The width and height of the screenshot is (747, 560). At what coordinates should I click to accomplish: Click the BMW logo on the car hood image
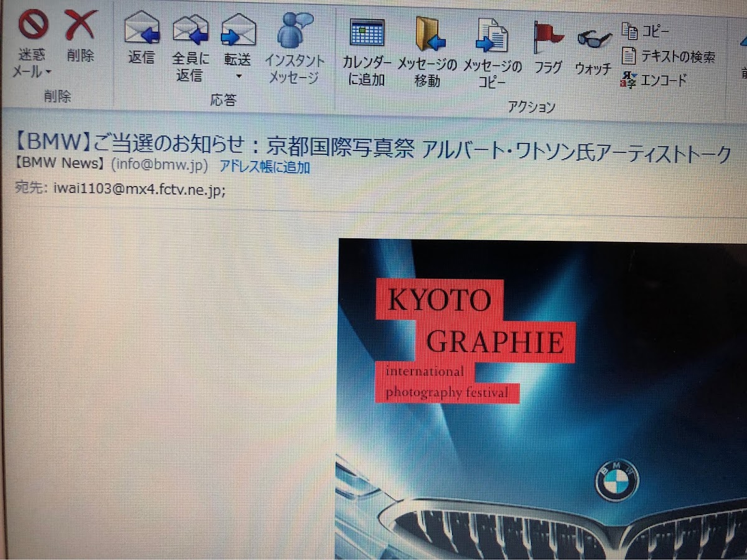pyautogui.click(x=617, y=481)
